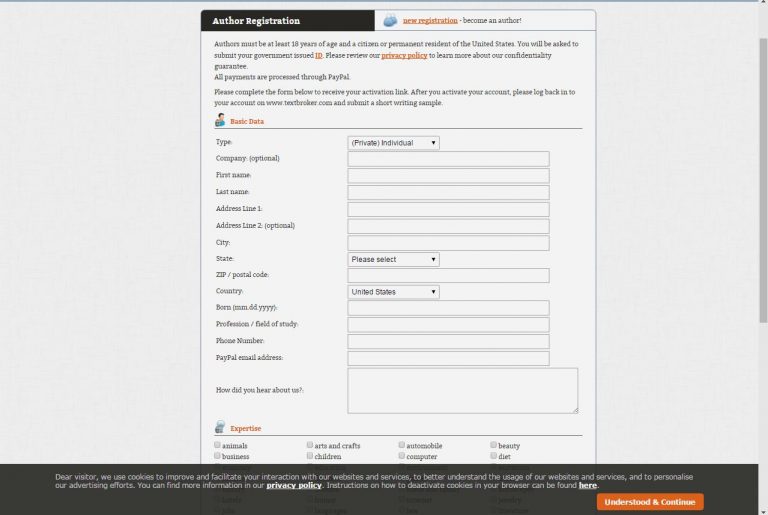Select the beauty expertise checkbox
This screenshot has width=768, height=515.
tap(494, 445)
